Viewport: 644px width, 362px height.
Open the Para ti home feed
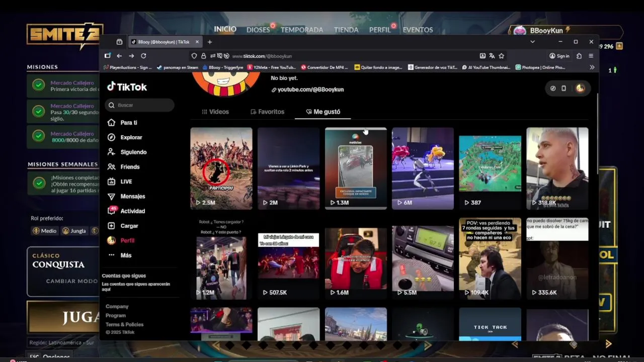click(122, 123)
